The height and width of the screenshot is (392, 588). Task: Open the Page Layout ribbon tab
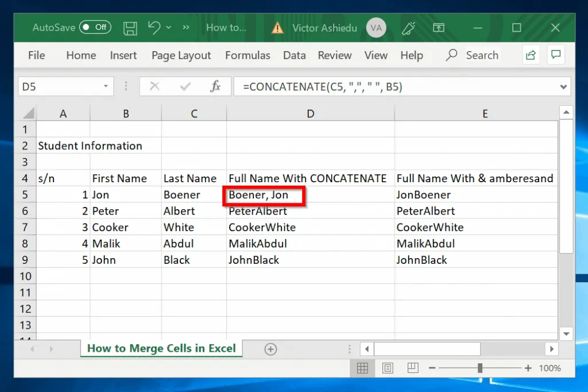[181, 55]
